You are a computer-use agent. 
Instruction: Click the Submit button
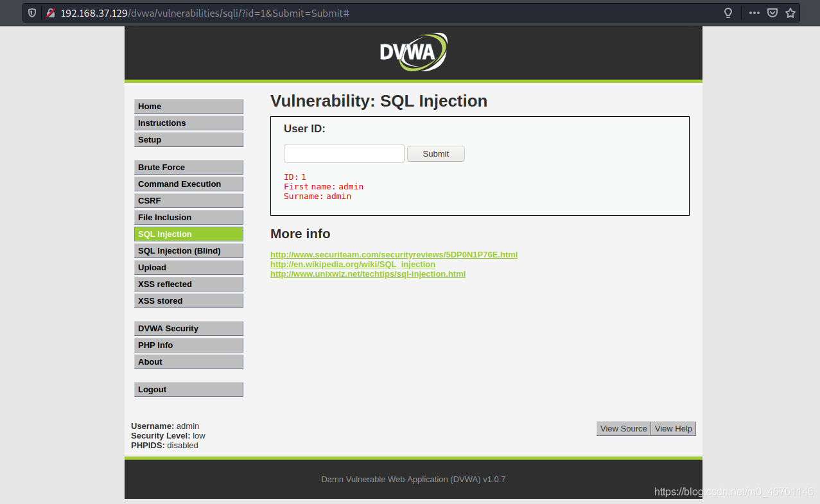pos(436,153)
